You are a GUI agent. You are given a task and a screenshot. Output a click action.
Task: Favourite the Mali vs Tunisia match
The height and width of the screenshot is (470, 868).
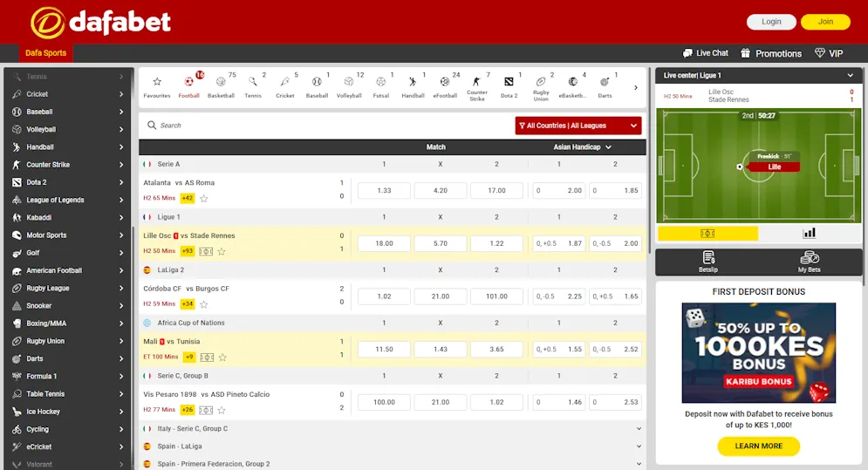[x=222, y=357]
